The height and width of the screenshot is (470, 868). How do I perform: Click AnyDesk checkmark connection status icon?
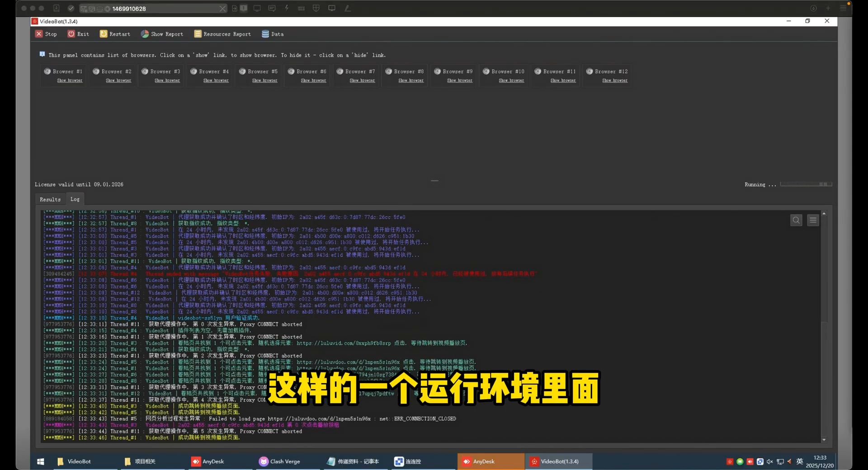[71, 8]
